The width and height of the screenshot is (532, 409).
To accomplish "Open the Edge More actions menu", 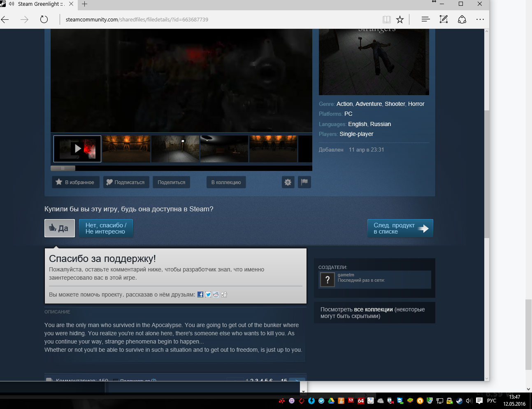I will (x=480, y=19).
